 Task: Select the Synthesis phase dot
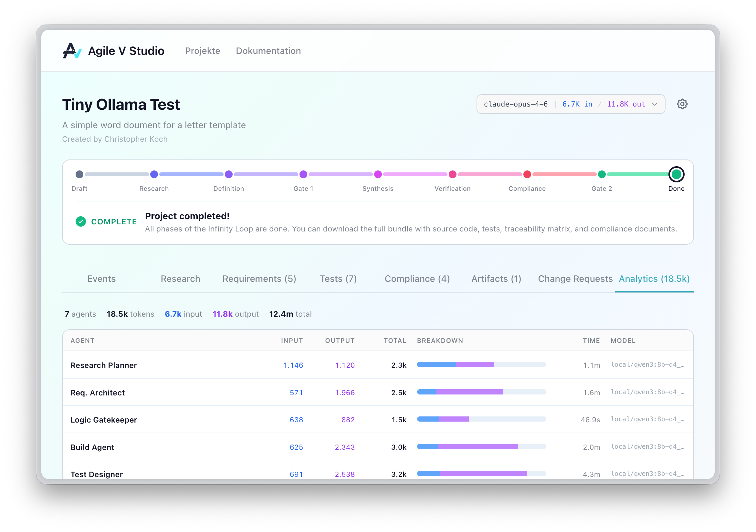378,174
